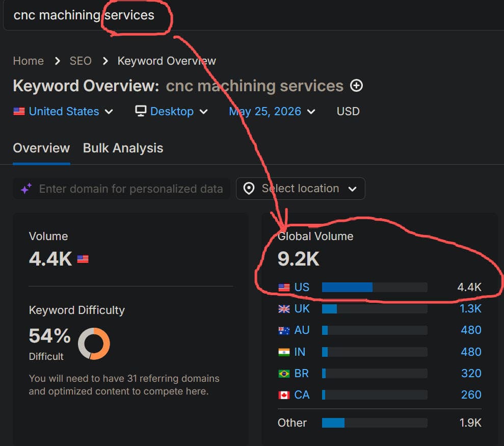Image resolution: width=504 pixels, height=446 pixels.
Task: Click the US flag in the Global Volume list
Action: tap(284, 287)
